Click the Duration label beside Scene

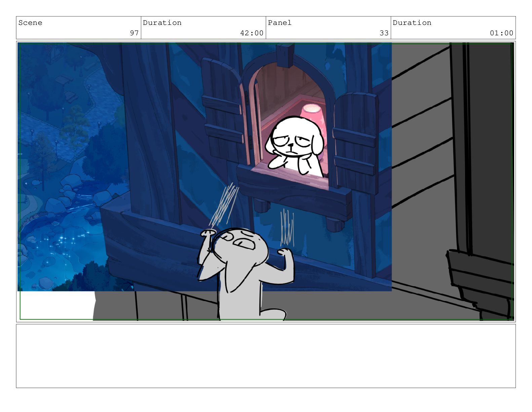(x=162, y=23)
